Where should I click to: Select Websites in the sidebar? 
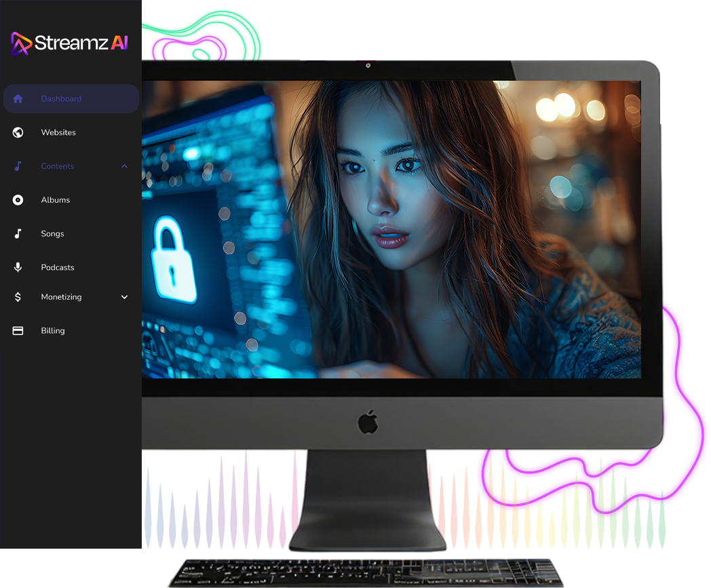tap(58, 132)
